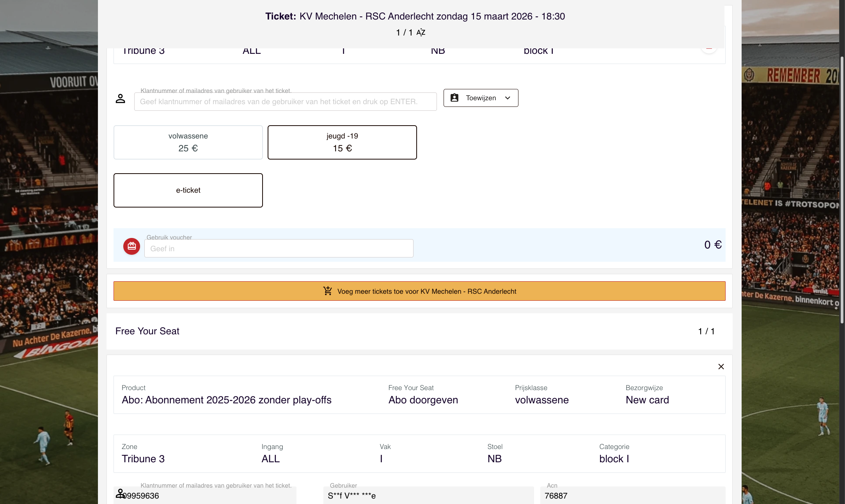Focus the klantnummer or mailadres input field
Image resolution: width=845 pixels, height=504 pixels.
pyautogui.click(x=286, y=102)
